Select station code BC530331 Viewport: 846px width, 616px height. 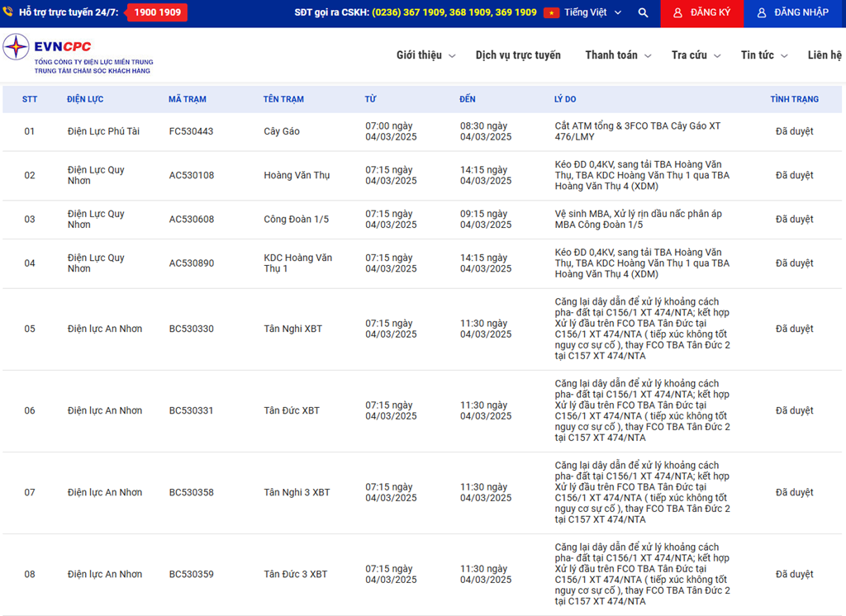tap(192, 410)
